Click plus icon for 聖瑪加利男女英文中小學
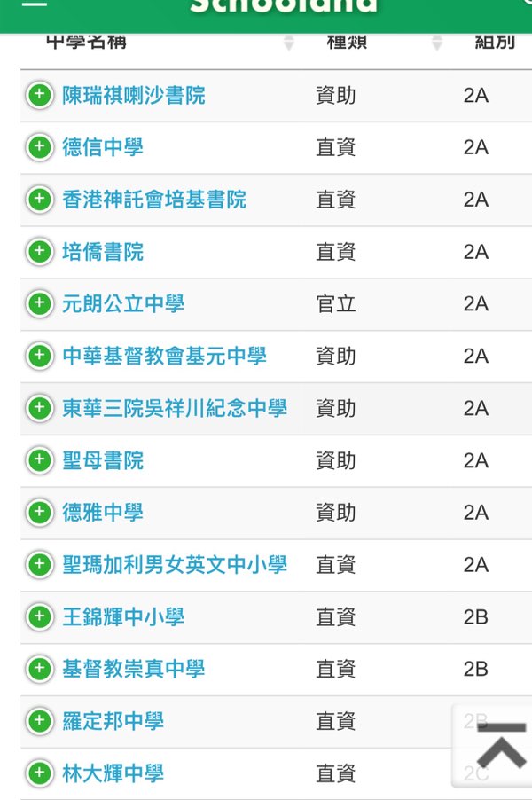This screenshot has width=532, height=800. [40, 564]
